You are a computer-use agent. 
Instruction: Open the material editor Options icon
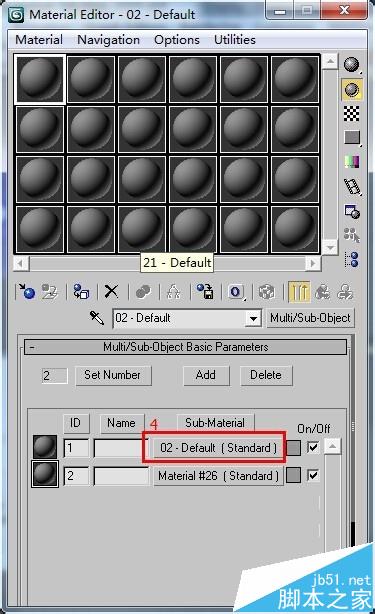[352, 211]
